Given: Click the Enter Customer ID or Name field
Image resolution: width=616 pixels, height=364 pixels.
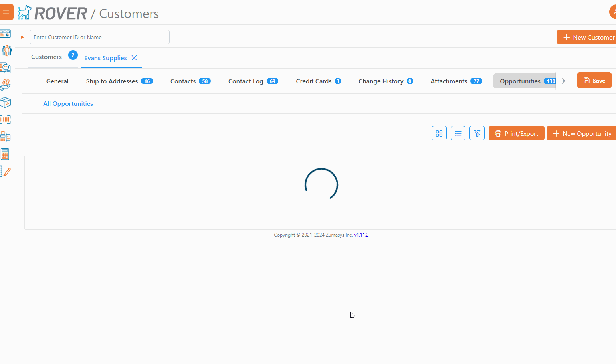Looking at the screenshot, I should (99, 37).
